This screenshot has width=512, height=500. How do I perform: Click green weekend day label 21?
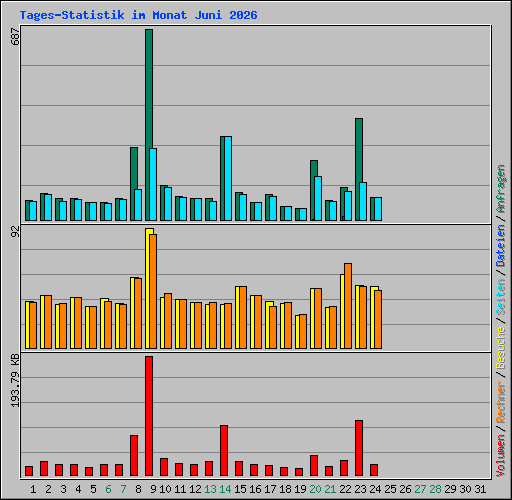click(x=330, y=489)
